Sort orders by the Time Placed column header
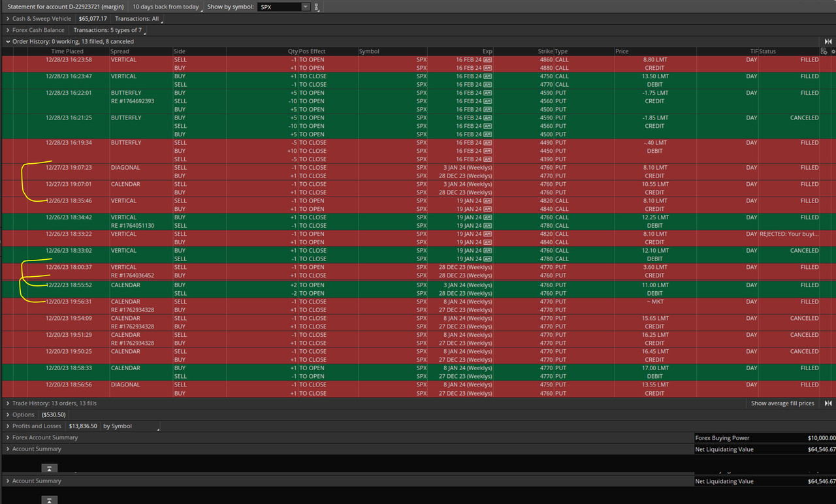Viewport: 836px width, 504px height. pos(67,51)
